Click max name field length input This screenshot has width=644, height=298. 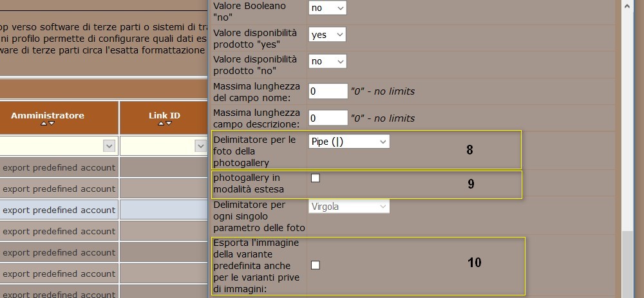point(328,91)
